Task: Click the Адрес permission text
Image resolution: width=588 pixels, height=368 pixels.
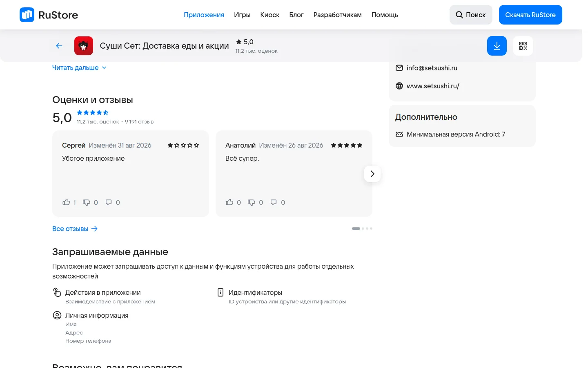Action: [74, 332]
